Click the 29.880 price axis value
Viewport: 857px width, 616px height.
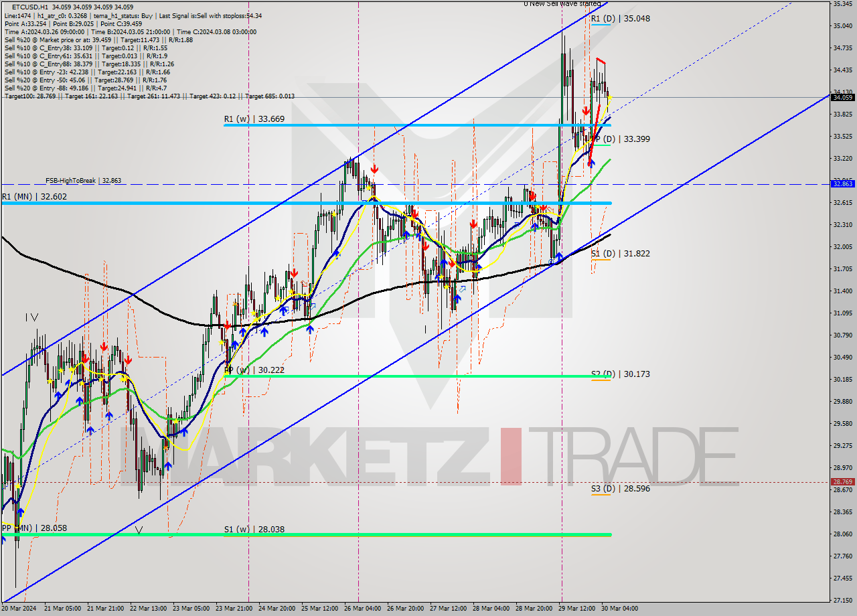[x=842, y=402]
